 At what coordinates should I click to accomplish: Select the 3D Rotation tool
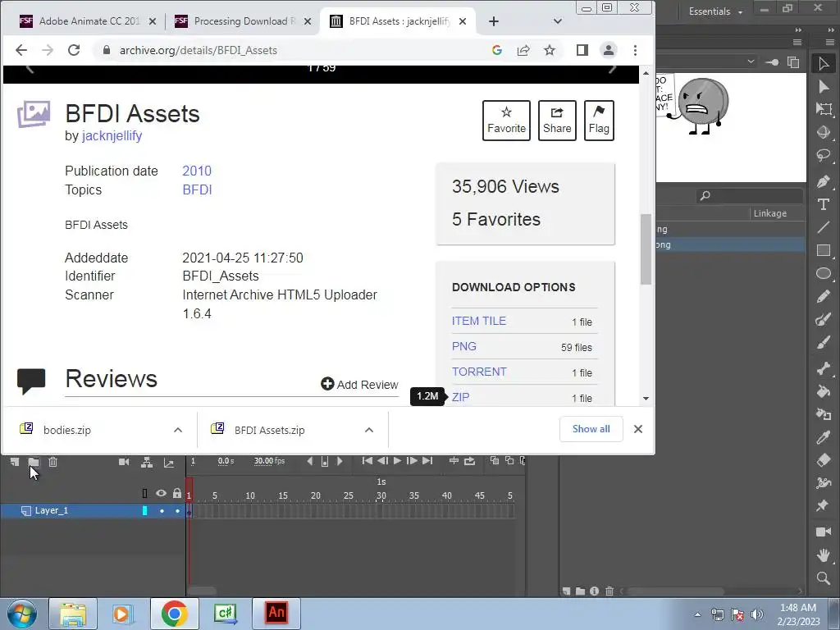[824, 132]
